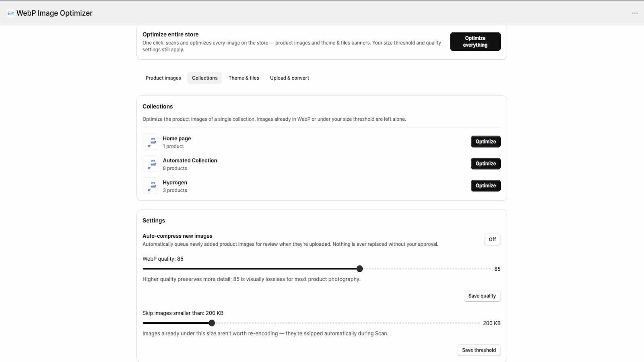This screenshot has height=362, width=644.
Task: Click the WebP Image Optimizer app logo icon
Action: [x=11, y=13]
